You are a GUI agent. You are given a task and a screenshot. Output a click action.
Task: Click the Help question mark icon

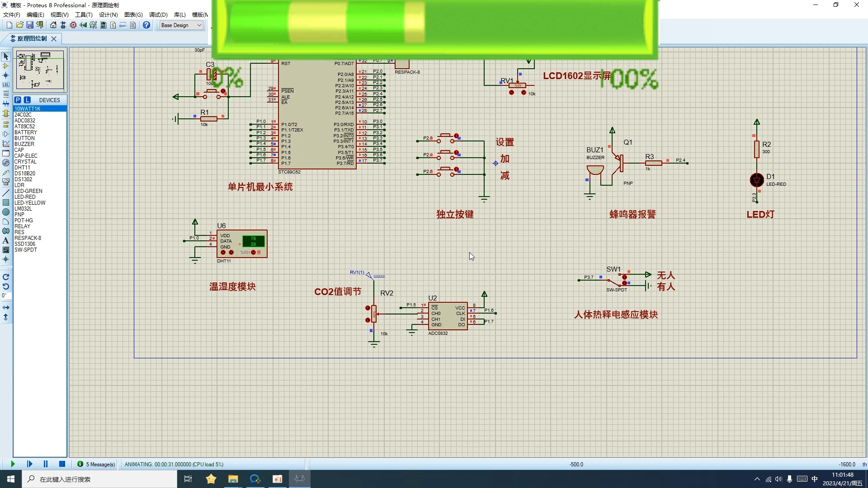(x=146, y=25)
